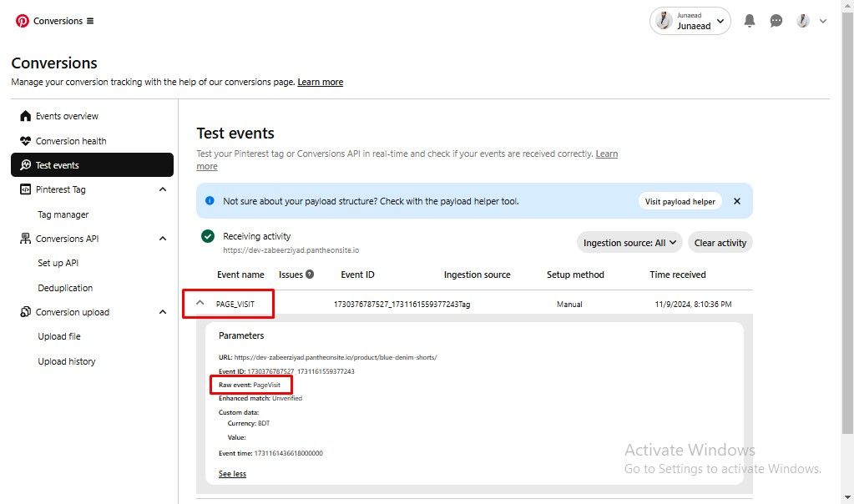
Task: Click the Setup method column header
Action: (x=575, y=275)
